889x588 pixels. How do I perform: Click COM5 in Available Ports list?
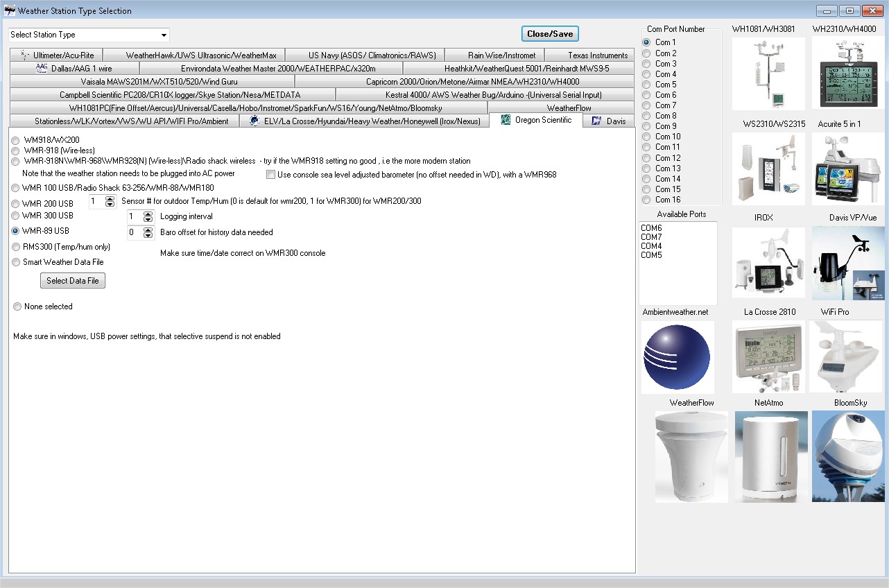pos(651,255)
